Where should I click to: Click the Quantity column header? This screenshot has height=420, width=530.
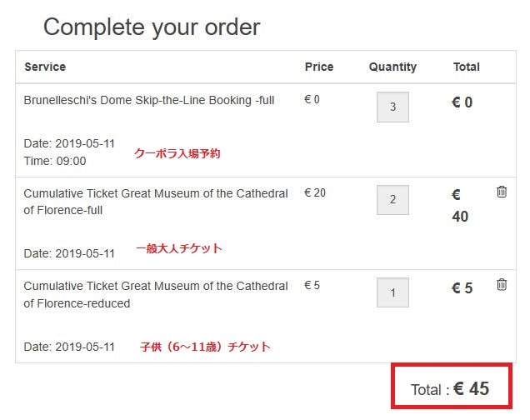[x=392, y=67]
